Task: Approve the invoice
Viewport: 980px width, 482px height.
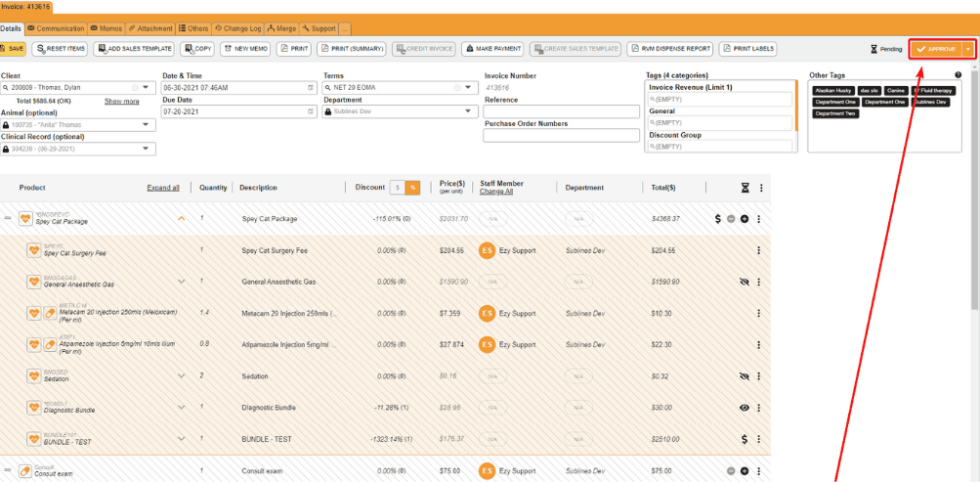Action: [x=936, y=50]
